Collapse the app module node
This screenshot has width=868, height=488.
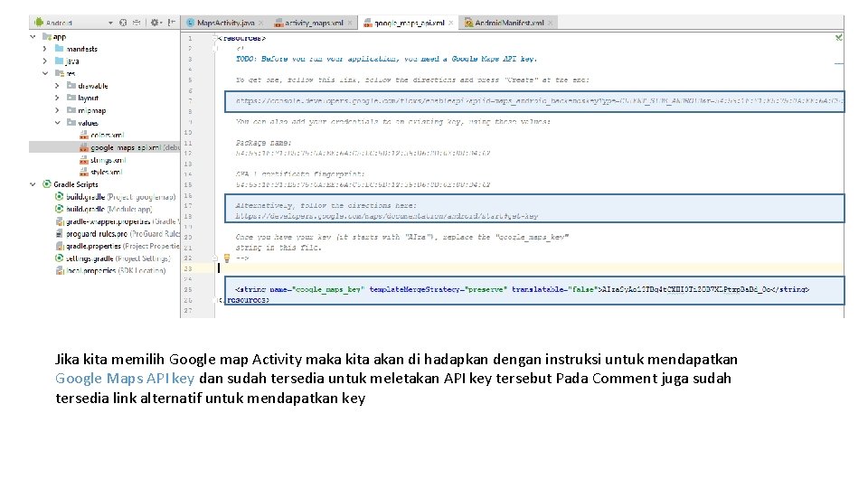point(33,36)
